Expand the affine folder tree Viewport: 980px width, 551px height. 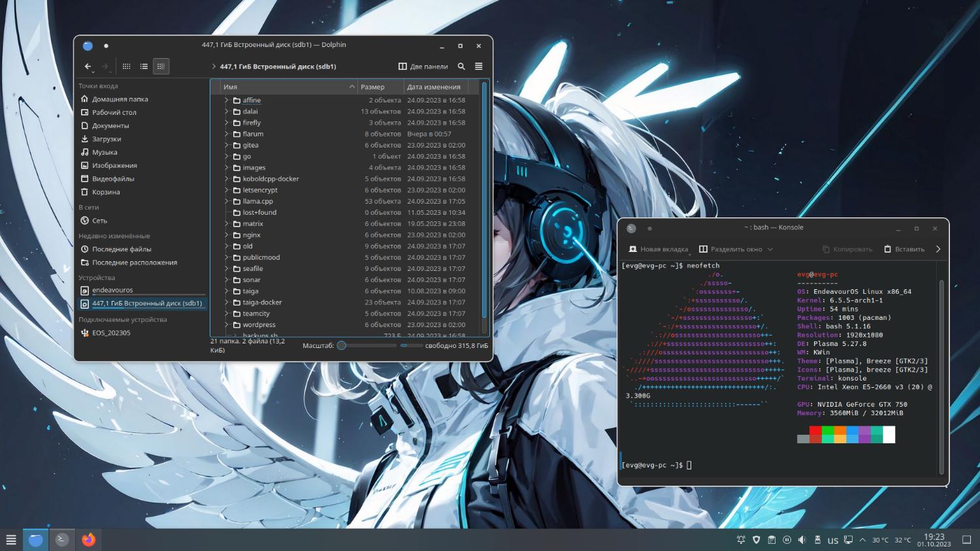[227, 101]
